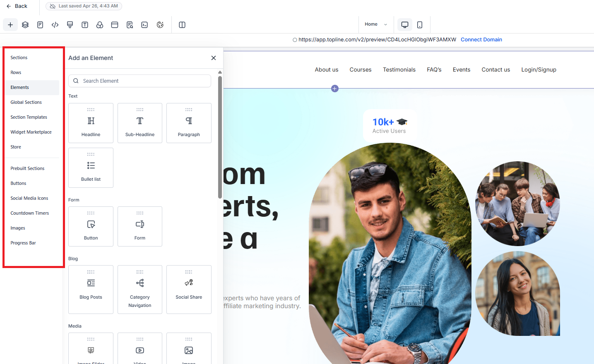Open the SEO page search icon
This screenshot has width=594, height=364.
(130, 25)
